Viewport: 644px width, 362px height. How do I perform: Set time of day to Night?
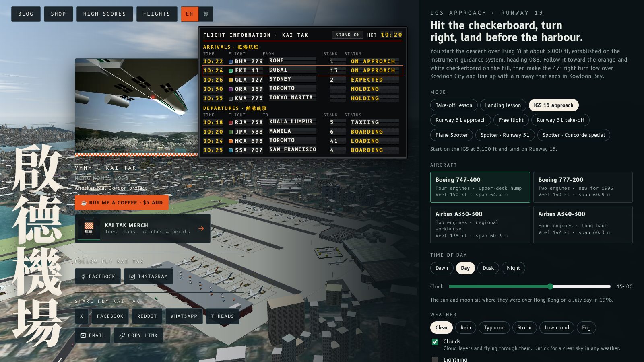pyautogui.click(x=513, y=268)
